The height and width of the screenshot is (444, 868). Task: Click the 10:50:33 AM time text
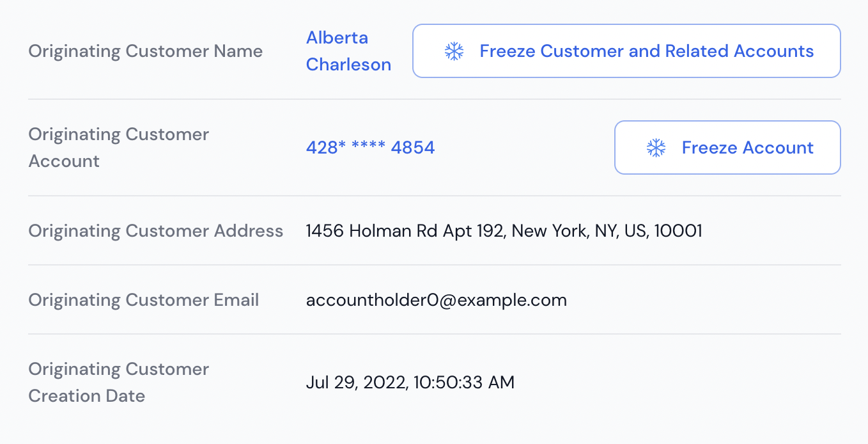point(464,383)
